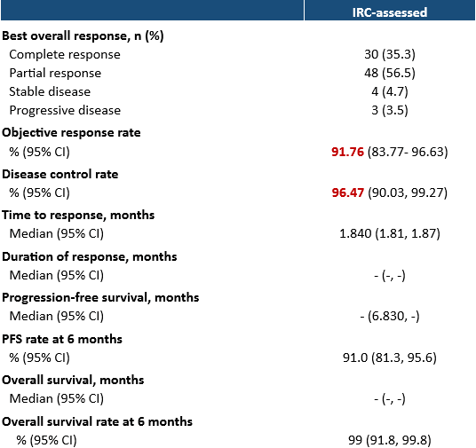Click the - (6.830, -) median value
The height and width of the screenshot is (448, 476).
click(x=390, y=316)
